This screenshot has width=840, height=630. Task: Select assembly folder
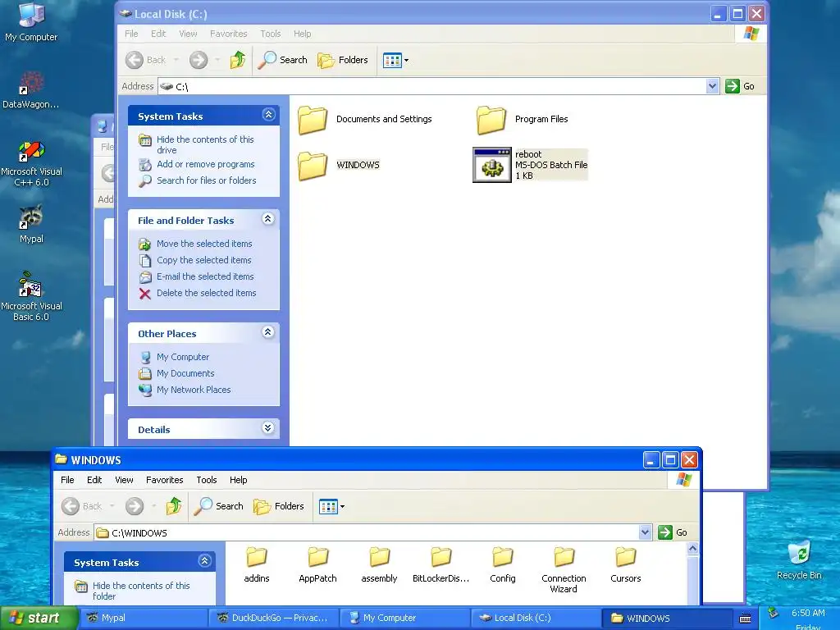(x=379, y=565)
